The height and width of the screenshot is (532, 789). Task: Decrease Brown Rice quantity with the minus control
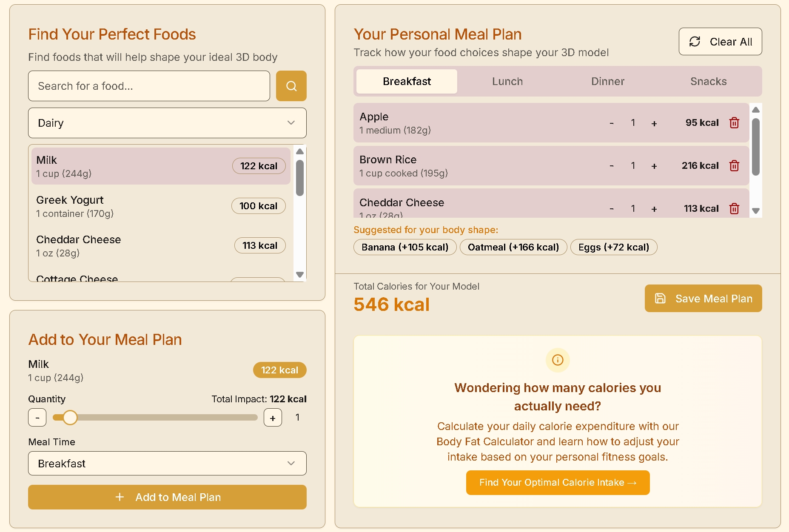612,166
